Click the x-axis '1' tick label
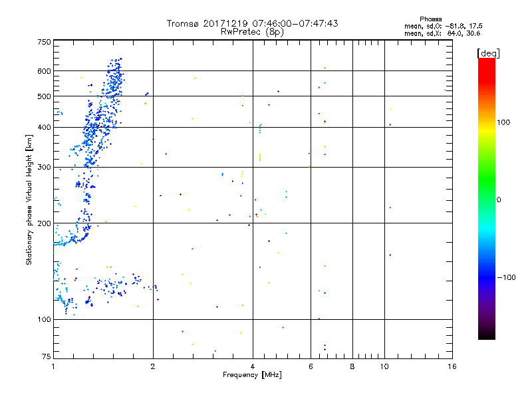Screen dimensions: 532x399 coord(53,366)
